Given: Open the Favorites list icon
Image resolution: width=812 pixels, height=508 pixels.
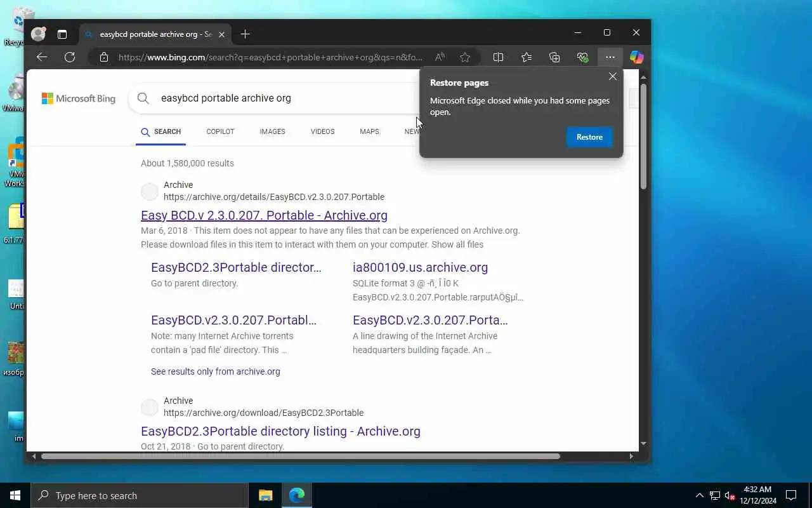Looking at the screenshot, I should click(x=527, y=57).
